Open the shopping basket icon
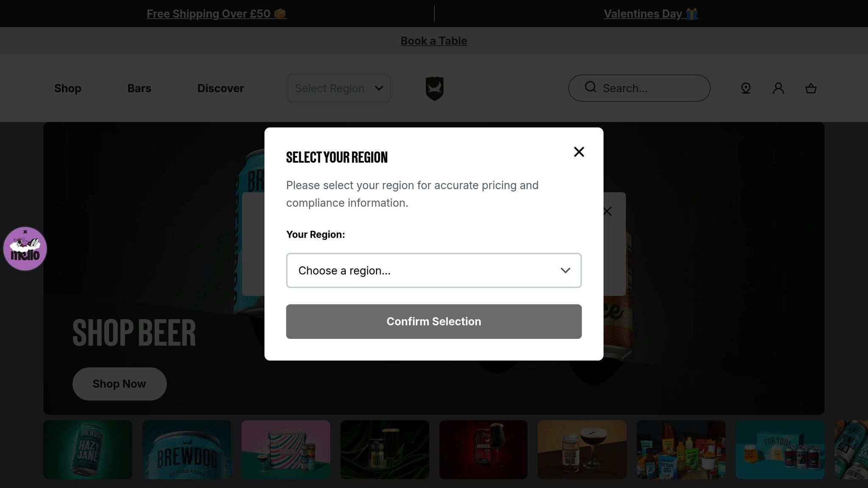Image resolution: width=868 pixels, height=488 pixels. [811, 88]
